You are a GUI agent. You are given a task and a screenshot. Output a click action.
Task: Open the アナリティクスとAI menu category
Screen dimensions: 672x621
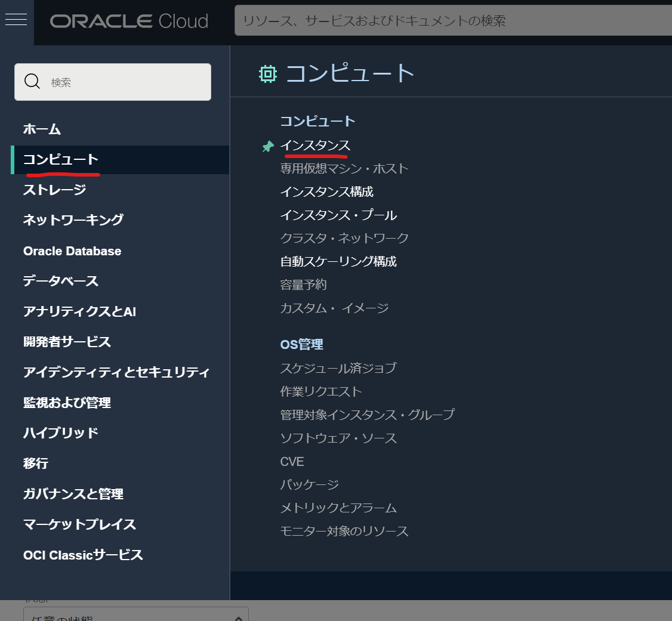80,311
